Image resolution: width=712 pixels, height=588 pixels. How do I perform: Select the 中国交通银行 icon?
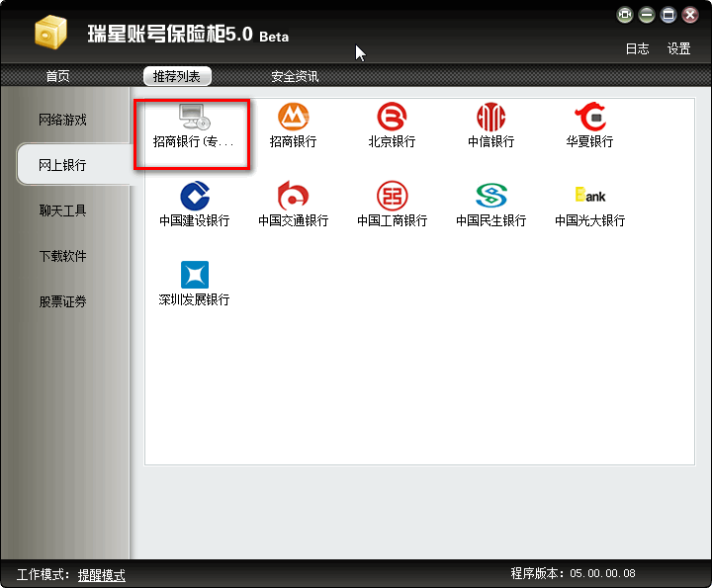tap(294, 196)
